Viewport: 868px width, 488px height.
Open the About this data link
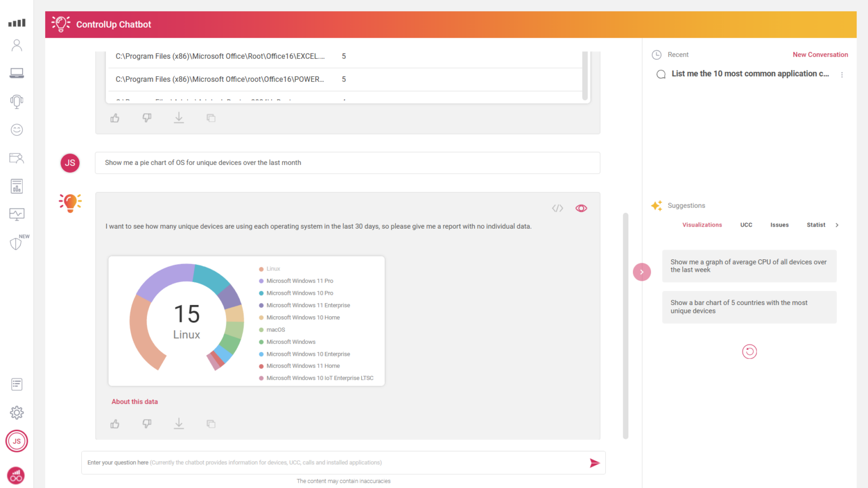click(x=134, y=401)
